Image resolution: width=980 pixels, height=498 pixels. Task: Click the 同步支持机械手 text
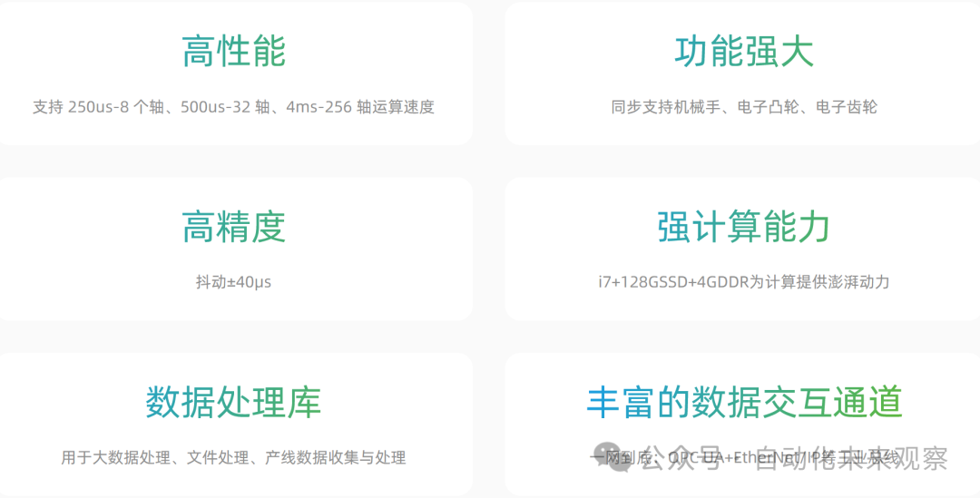[x=665, y=107]
